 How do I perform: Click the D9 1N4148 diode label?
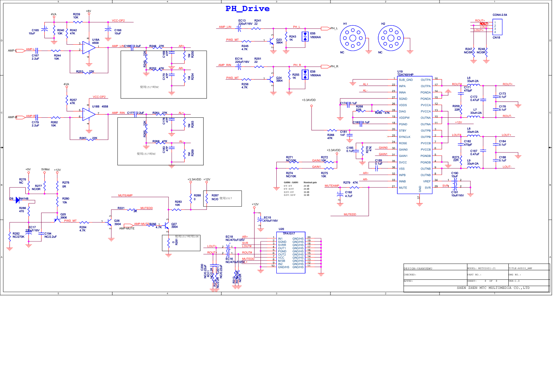pyautogui.click(x=19, y=199)
